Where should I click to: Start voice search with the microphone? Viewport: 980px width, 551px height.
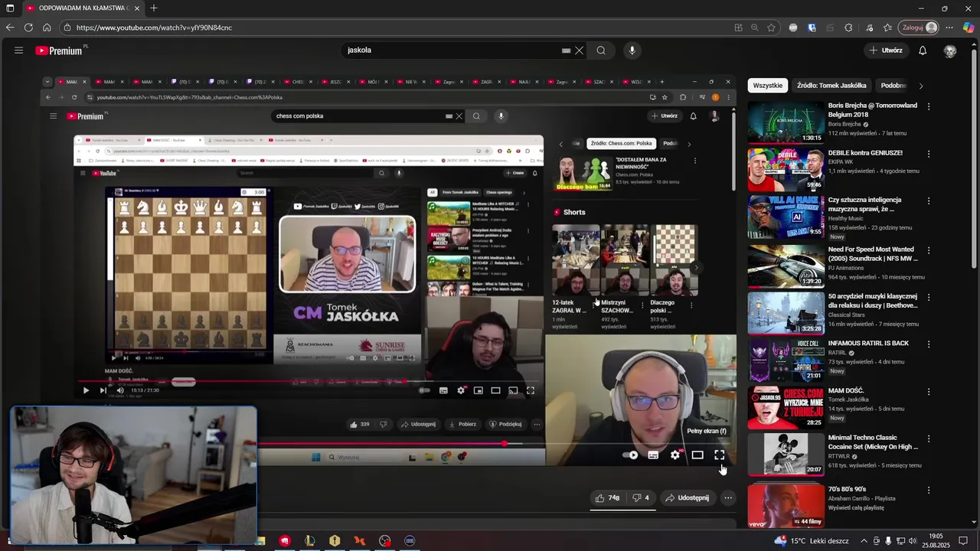[x=632, y=51]
